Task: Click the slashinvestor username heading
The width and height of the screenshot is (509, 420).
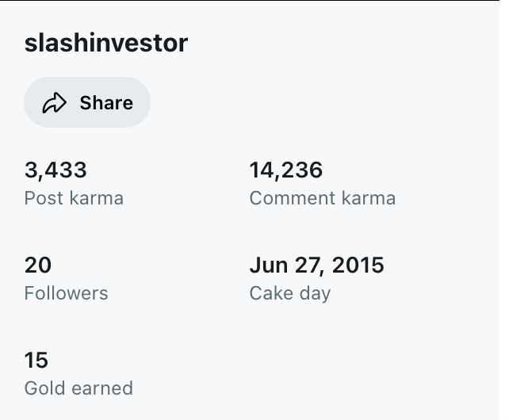Action: [x=106, y=43]
